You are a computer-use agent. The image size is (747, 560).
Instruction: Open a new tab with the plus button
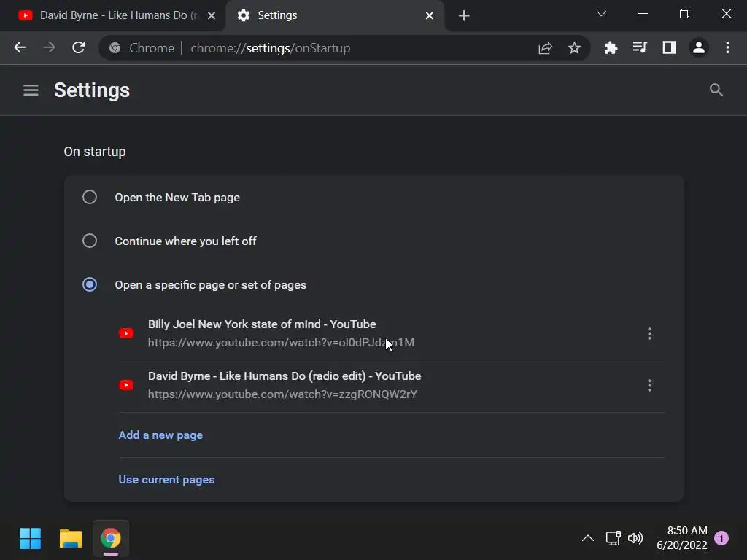[x=464, y=16]
